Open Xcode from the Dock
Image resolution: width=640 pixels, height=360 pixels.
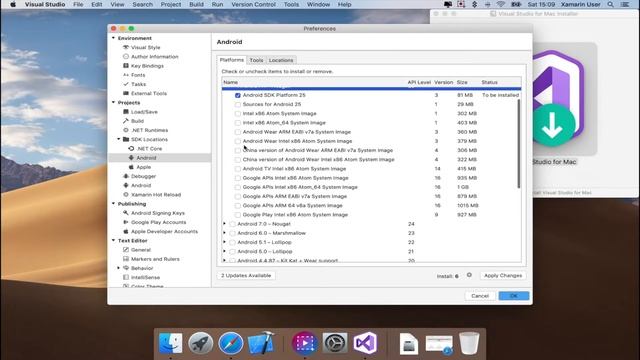pos(261,343)
